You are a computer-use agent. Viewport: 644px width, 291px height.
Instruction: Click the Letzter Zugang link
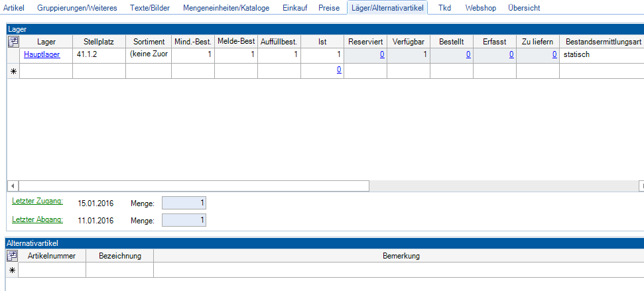click(37, 201)
